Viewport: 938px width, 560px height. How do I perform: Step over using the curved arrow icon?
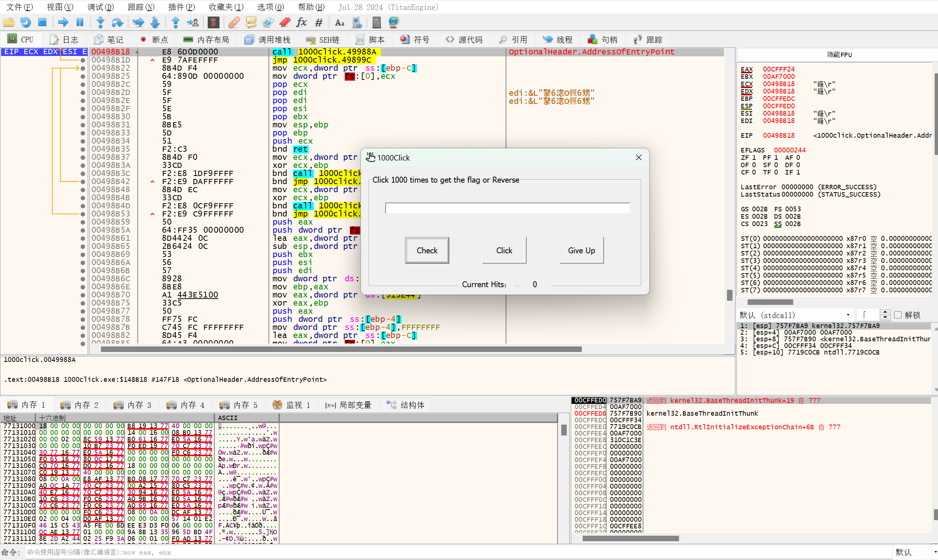tap(117, 22)
